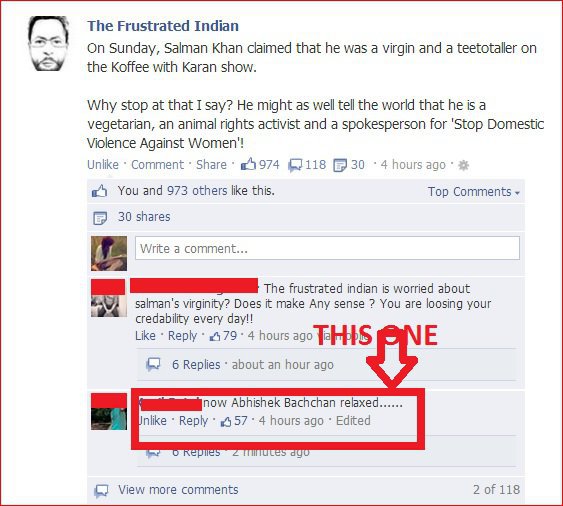
Task: Click the share icon next to 30 shares
Action: pyautogui.click(x=100, y=218)
